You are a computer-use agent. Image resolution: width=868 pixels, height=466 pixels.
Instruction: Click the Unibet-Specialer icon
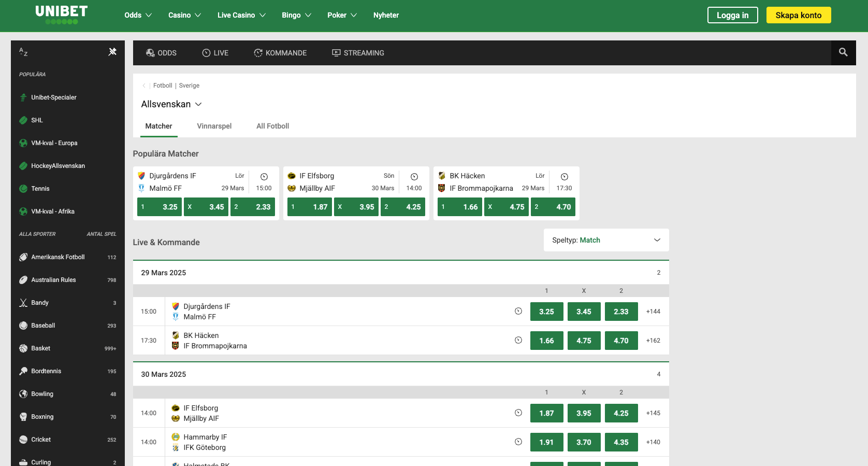(x=23, y=97)
